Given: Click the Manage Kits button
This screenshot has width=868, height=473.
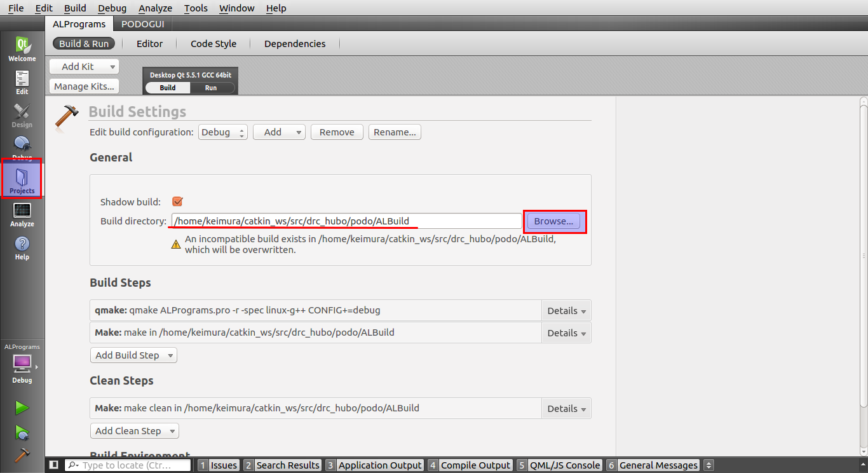Looking at the screenshot, I should pos(84,86).
